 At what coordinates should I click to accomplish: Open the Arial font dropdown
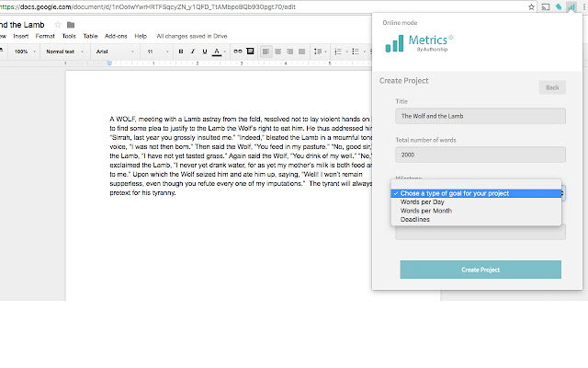115,52
